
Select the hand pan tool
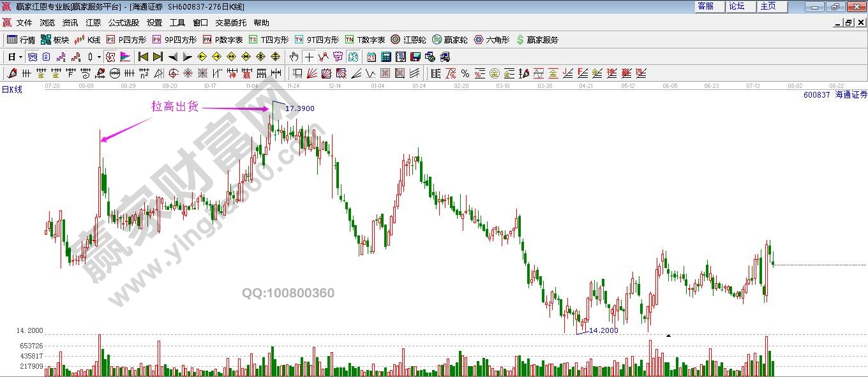294,57
